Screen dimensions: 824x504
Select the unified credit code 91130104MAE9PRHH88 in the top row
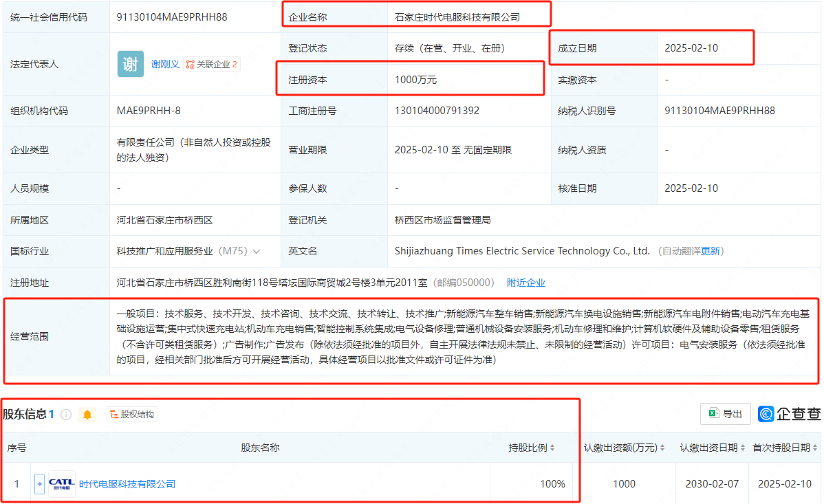(x=172, y=17)
